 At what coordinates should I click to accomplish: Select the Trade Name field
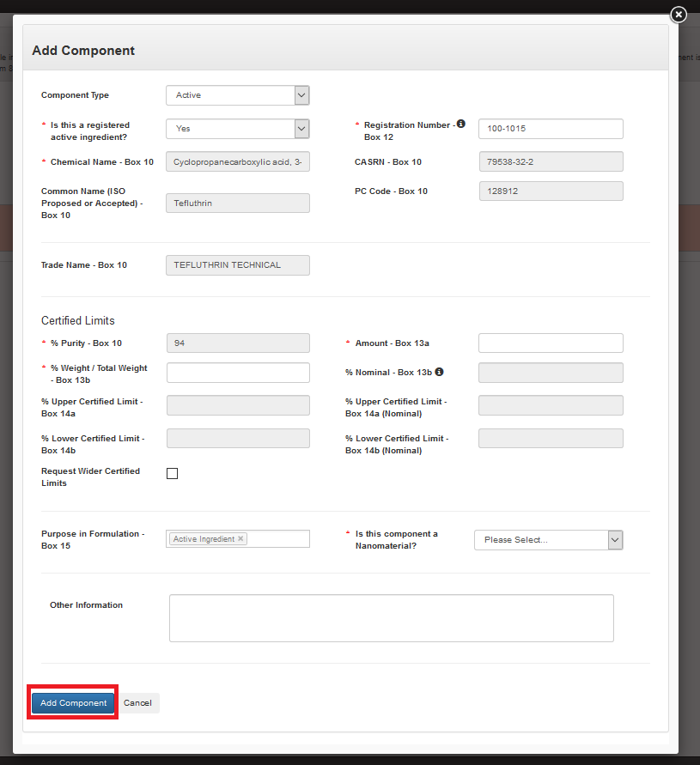point(238,265)
